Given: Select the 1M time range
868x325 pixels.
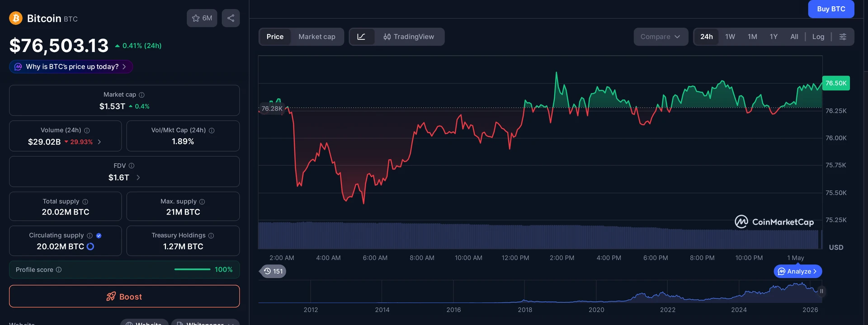Looking at the screenshot, I should pyautogui.click(x=752, y=37).
